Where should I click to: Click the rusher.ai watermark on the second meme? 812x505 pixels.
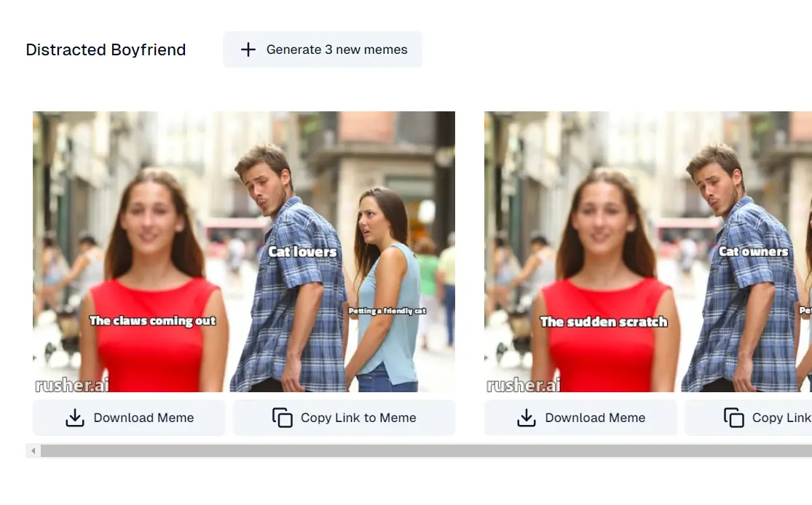(x=524, y=384)
